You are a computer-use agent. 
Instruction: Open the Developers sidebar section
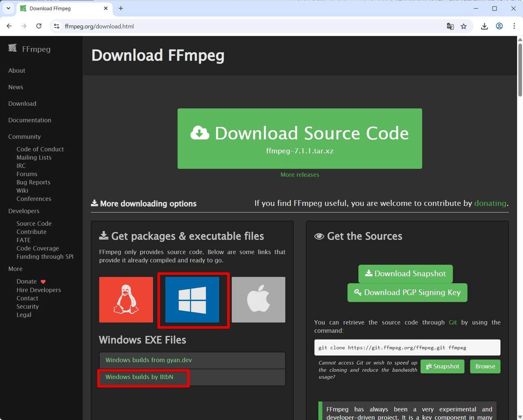(24, 211)
